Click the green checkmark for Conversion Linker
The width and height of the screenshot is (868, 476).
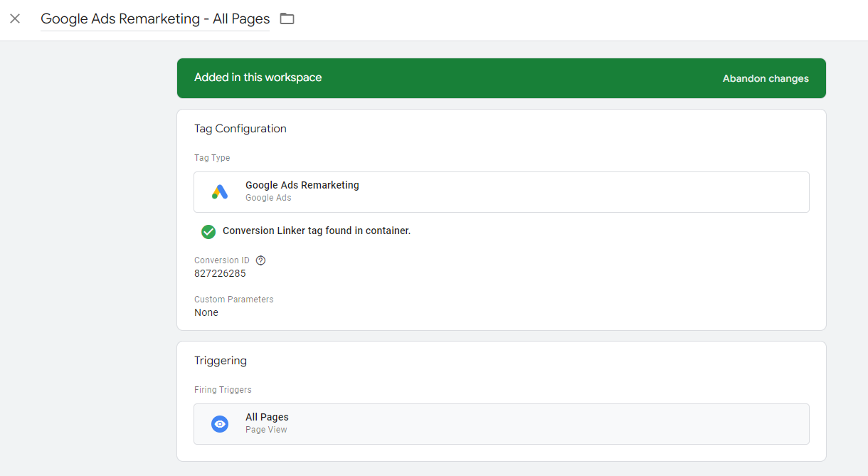tap(208, 231)
